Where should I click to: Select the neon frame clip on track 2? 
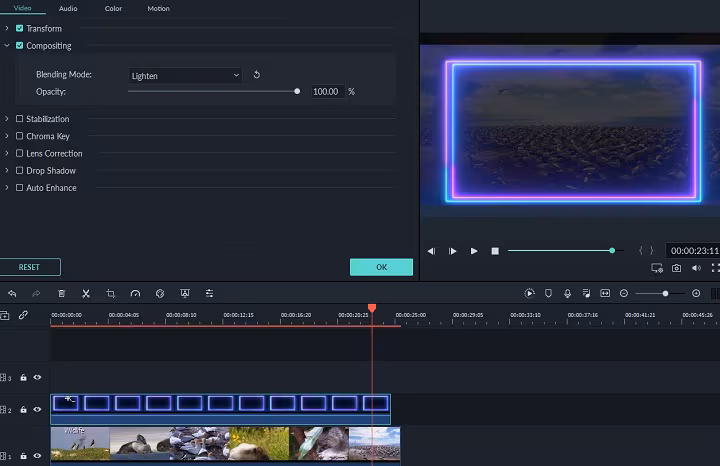pos(220,409)
